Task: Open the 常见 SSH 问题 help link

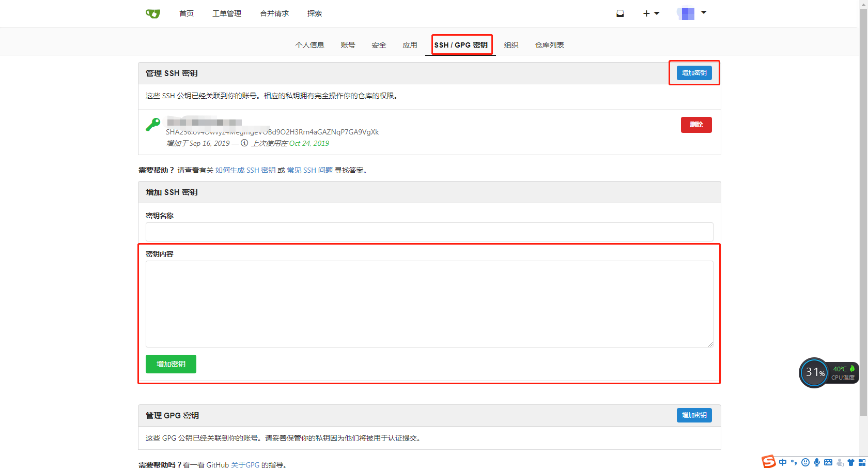Action: (x=309, y=170)
